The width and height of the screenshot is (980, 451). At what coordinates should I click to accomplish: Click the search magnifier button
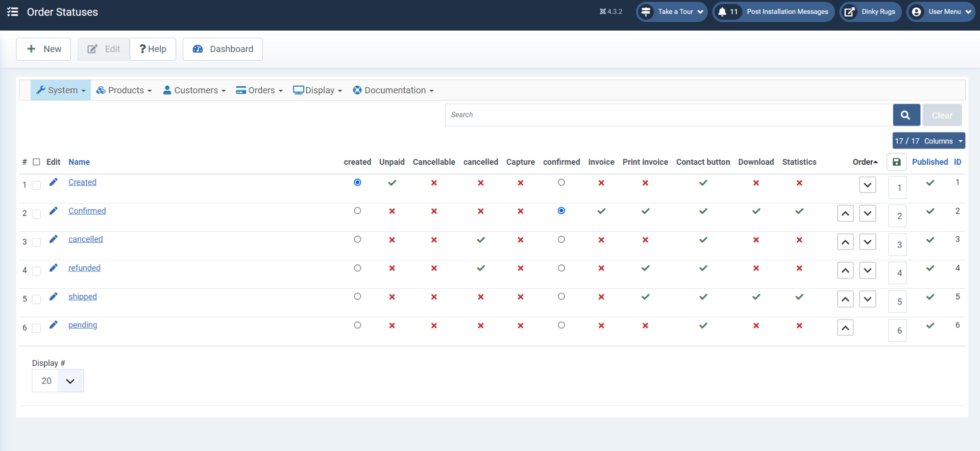906,115
